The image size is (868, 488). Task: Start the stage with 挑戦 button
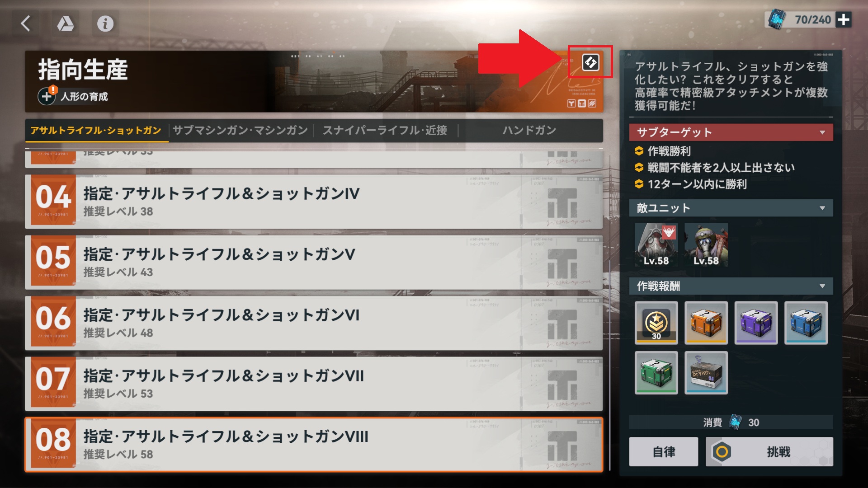(x=769, y=451)
